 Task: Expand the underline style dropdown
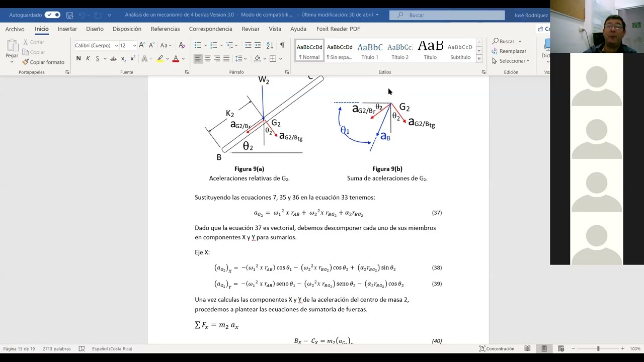pos(105,59)
